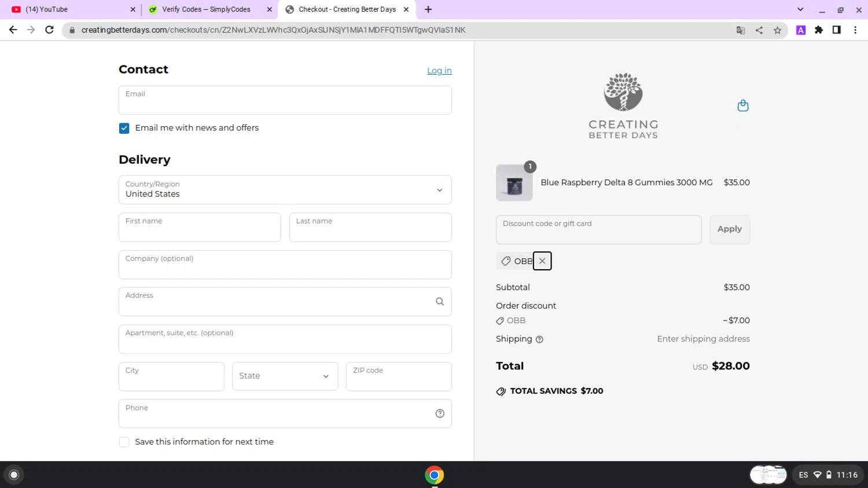Open the Chrome three-dot menu
The height and width of the screenshot is (488, 868).
click(x=855, y=30)
